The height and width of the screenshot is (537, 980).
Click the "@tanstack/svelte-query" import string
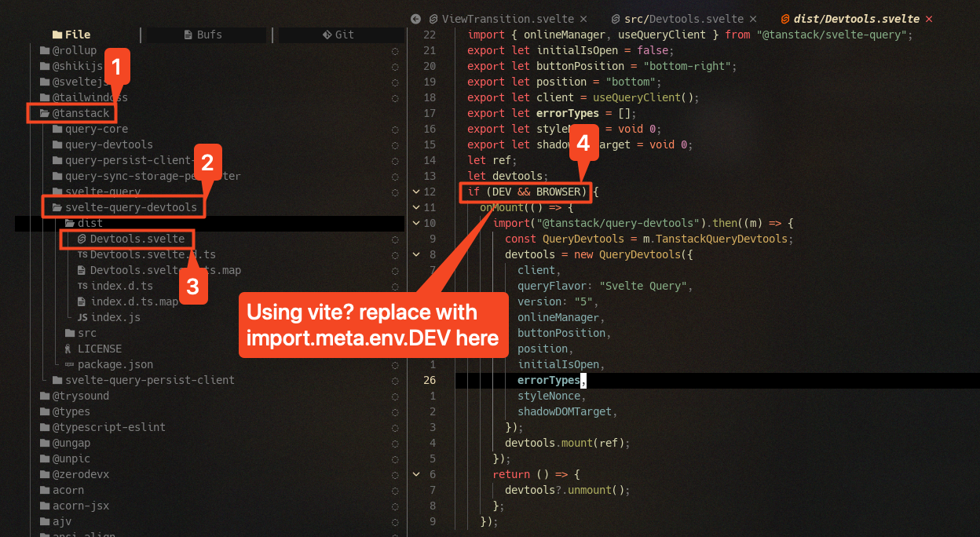(x=832, y=35)
